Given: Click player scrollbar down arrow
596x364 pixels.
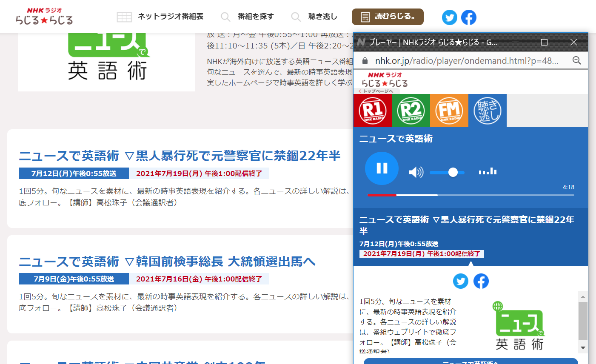Looking at the screenshot, I should click(x=583, y=347).
